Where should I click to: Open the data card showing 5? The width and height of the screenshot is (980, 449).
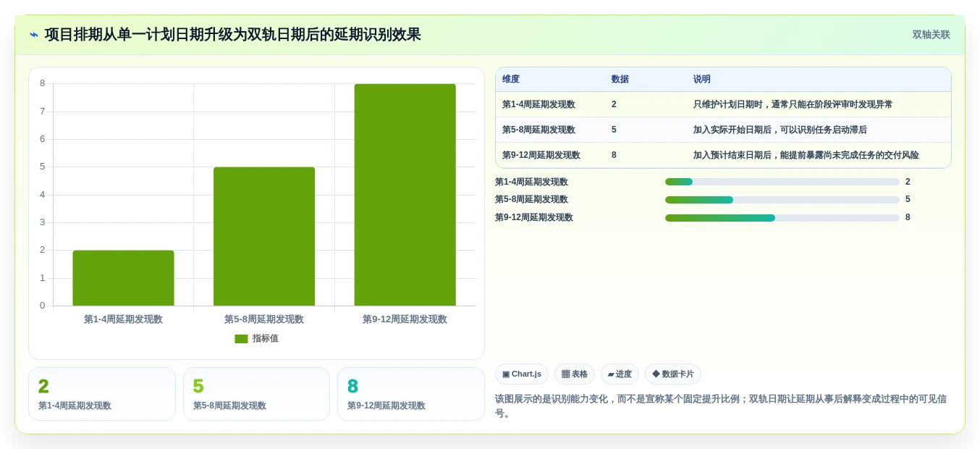pyautogui.click(x=256, y=394)
